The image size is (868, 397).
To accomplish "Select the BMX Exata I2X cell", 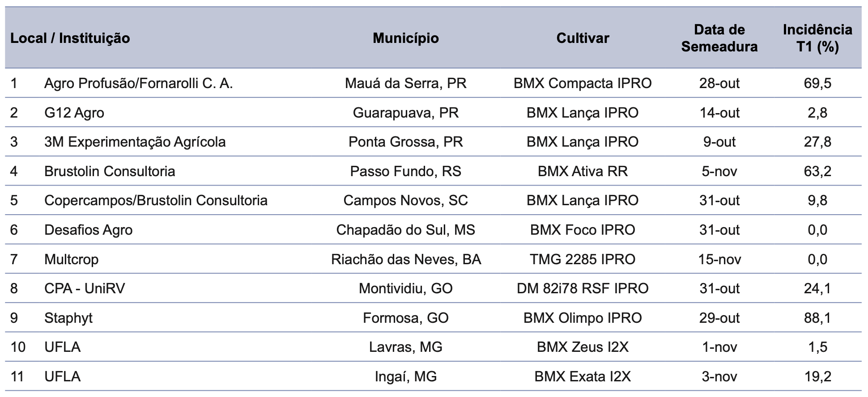I will pos(583,376).
